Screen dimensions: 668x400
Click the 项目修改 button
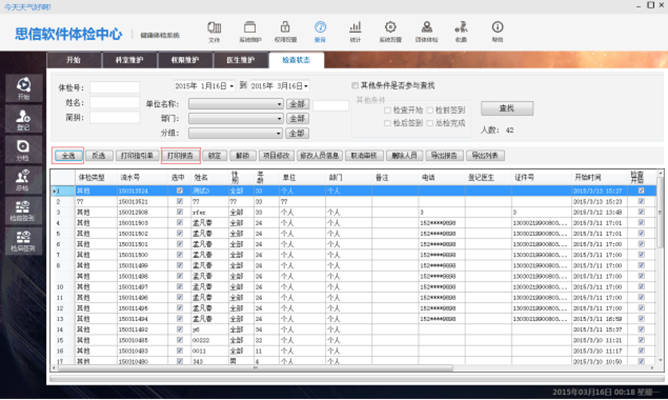(x=276, y=156)
